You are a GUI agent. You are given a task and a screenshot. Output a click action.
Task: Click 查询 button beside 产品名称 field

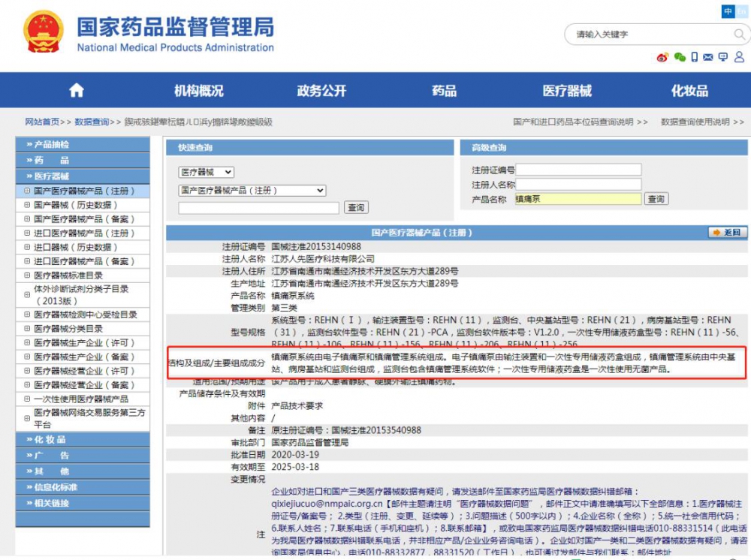pos(656,199)
